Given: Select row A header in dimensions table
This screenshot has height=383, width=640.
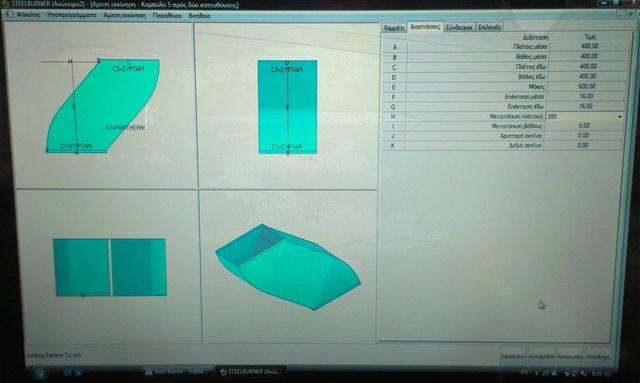Looking at the screenshot, I should click(394, 47).
